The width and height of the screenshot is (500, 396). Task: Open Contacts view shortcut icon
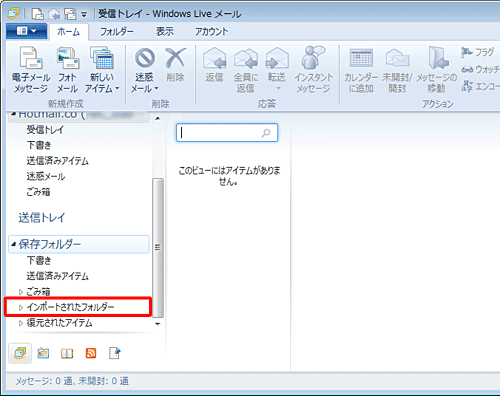67,353
